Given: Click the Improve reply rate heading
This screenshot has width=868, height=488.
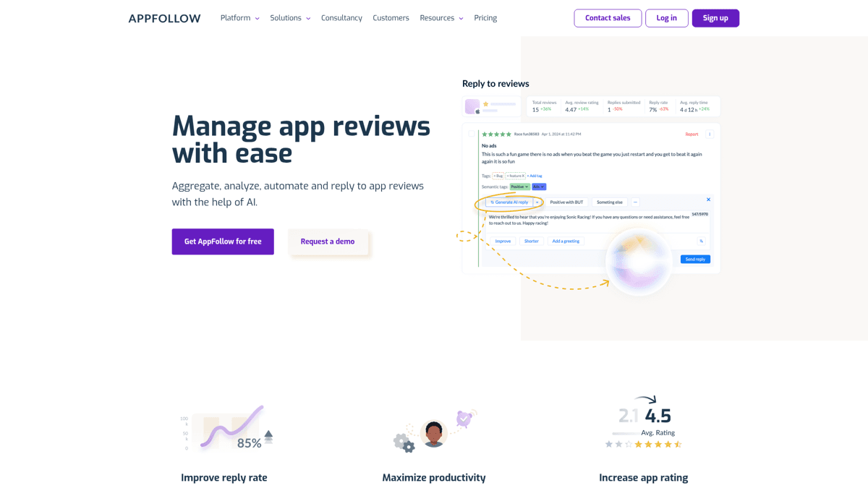Looking at the screenshot, I should coord(224,478).
